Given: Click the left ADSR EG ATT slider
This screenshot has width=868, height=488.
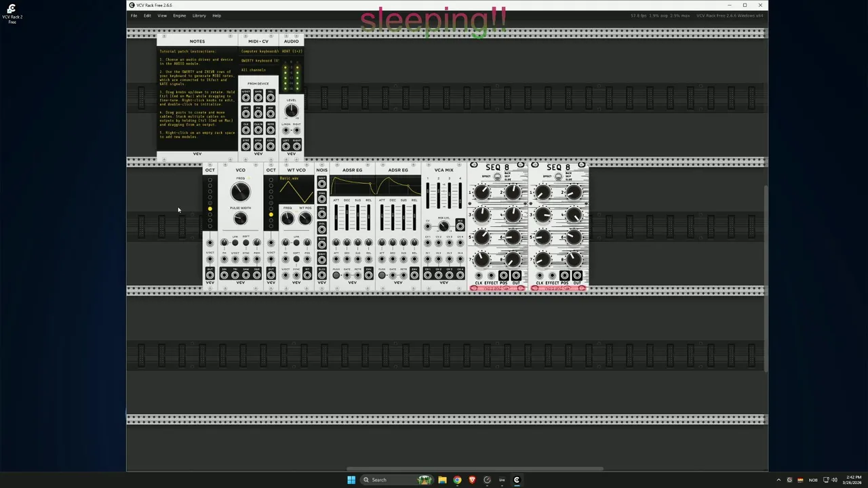Looking at the screenshot, I should click(336, 218).
